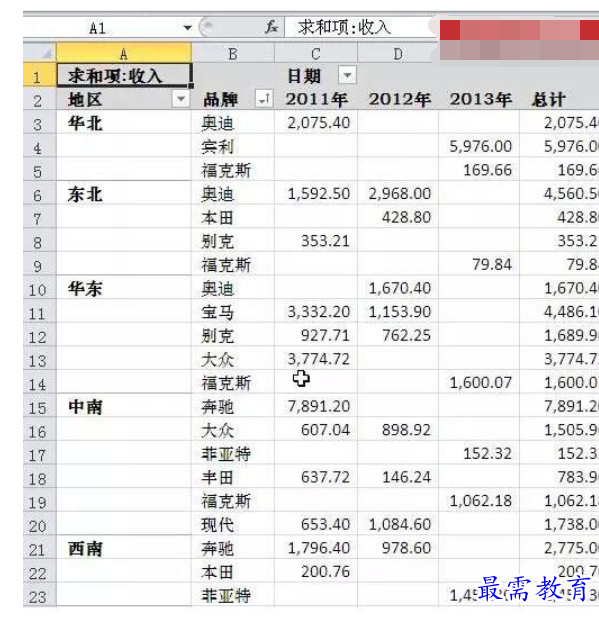
Task: Click the 奔驰 cell in row 21
Action: point(233,548)
